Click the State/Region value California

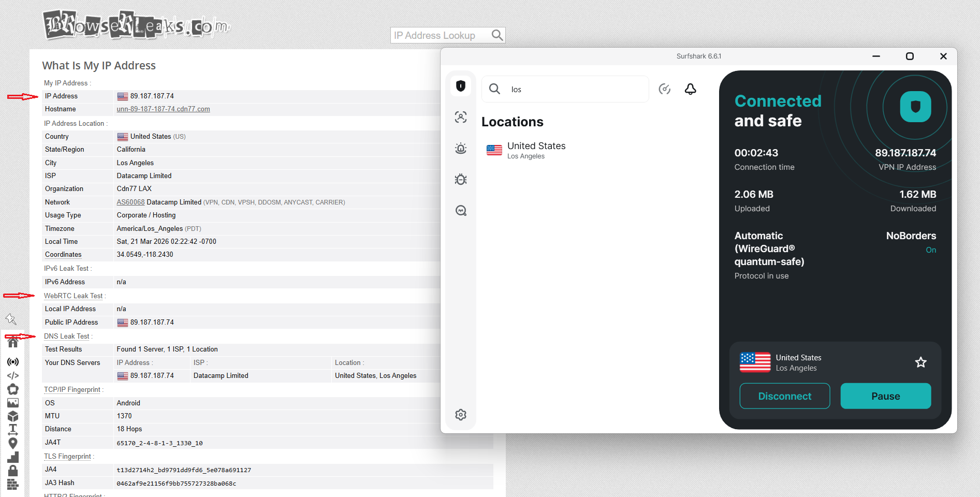point(131,150)
